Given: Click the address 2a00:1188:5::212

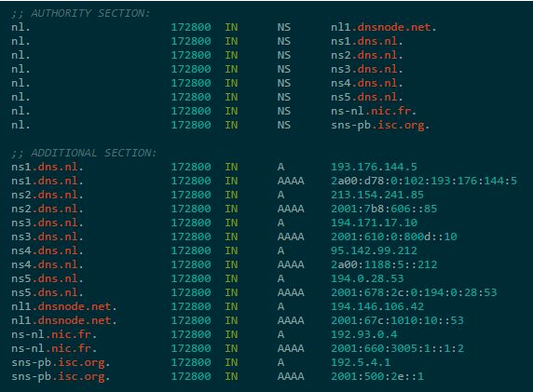Looking at the screenshot, I should [384, 264].
